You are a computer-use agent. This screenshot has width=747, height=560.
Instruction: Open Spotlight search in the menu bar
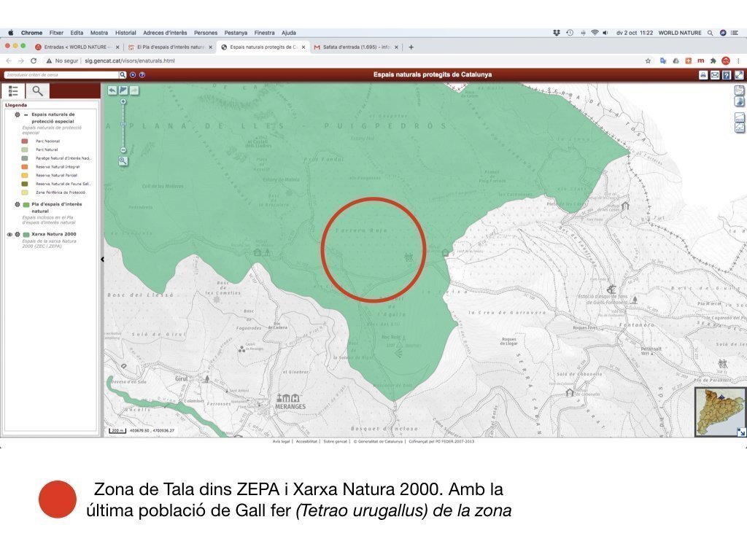(x=710, y=33)
